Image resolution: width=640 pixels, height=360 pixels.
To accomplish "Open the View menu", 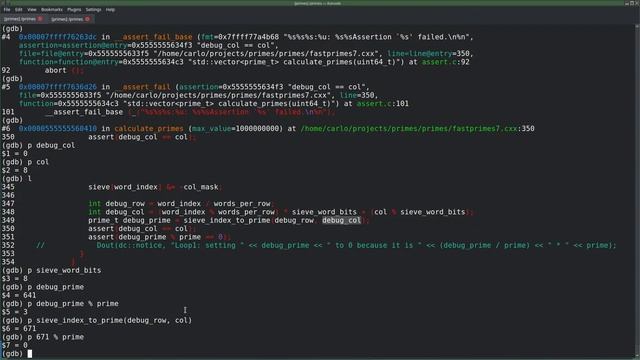I will [32, 9].
